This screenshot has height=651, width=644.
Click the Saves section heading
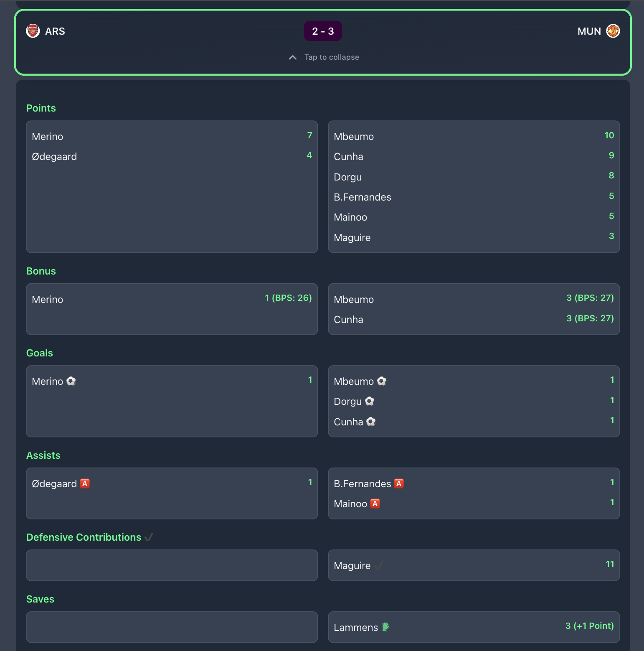pyautogui.click(x=40, y=599)
